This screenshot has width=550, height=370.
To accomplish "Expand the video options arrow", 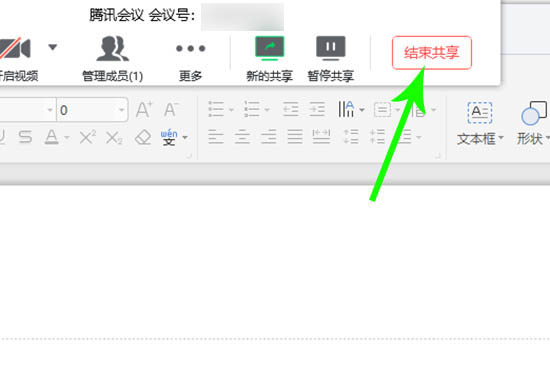I will [53, 47].
